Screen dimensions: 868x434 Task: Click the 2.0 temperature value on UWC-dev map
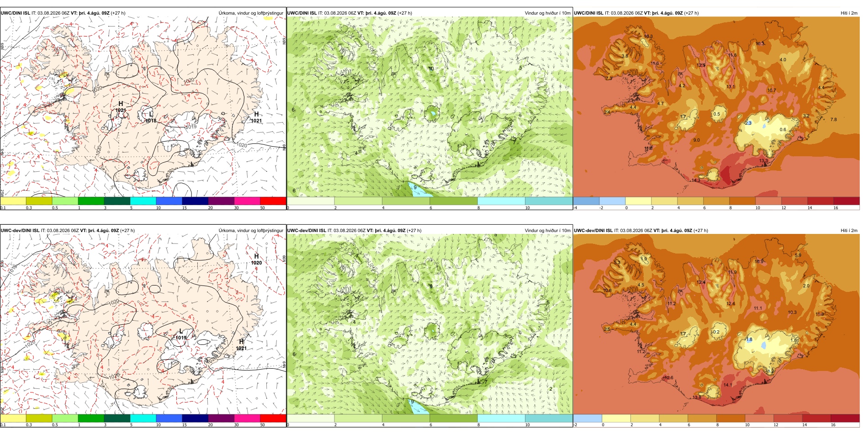[806, 286]
